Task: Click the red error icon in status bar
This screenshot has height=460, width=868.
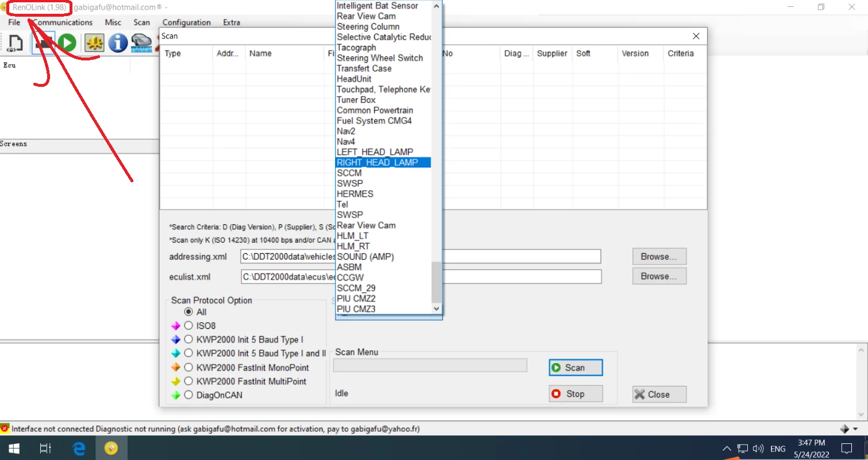Action: [x=5, y=428]
